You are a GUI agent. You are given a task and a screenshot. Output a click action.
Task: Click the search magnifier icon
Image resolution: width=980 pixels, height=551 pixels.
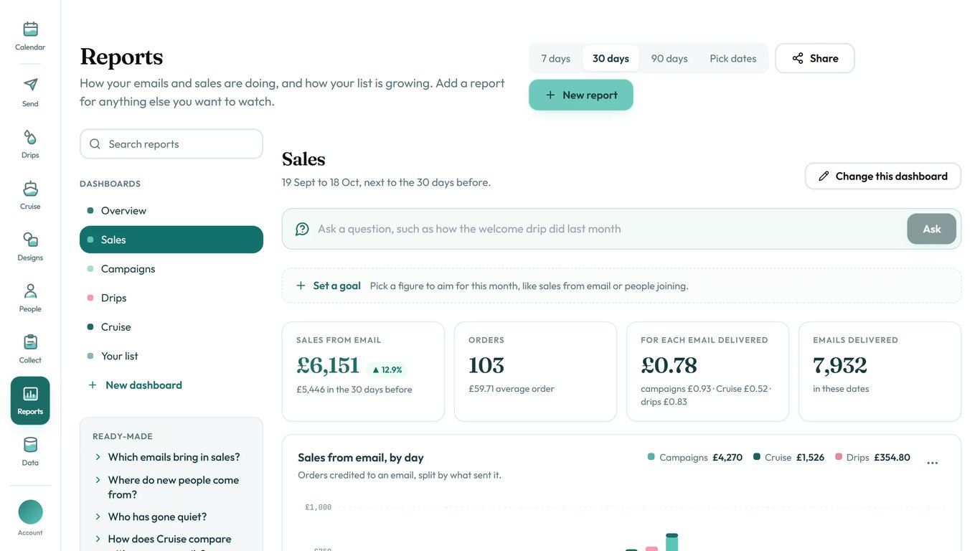[95, 144]
